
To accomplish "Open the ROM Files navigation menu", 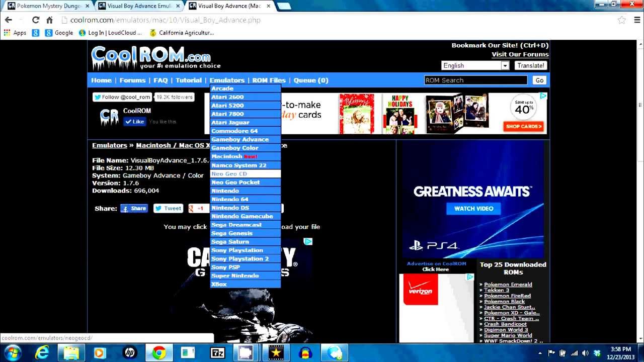I will pyautogui.click(x=269, y=80).
